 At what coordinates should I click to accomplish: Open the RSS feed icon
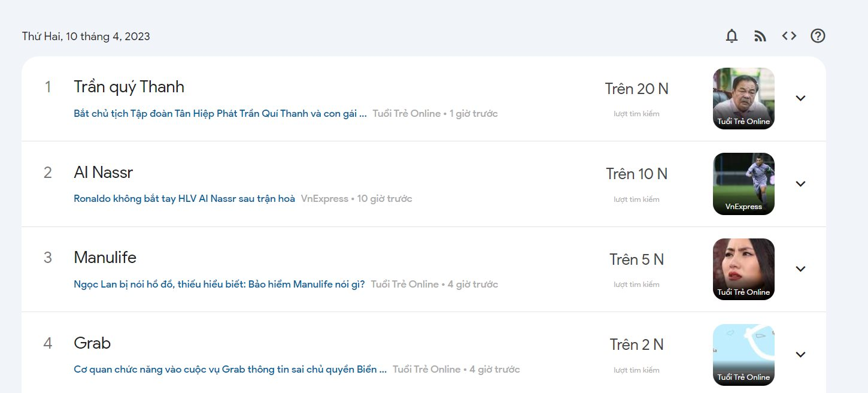tap(760, 36)
